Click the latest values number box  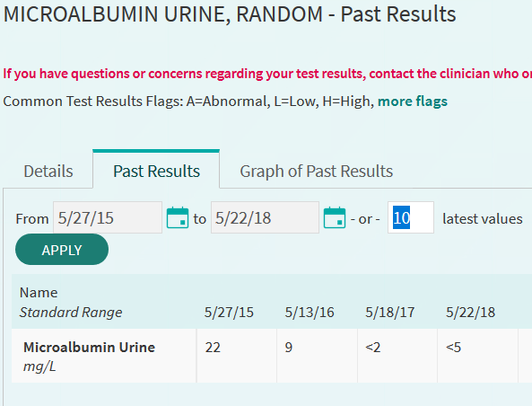411,217
